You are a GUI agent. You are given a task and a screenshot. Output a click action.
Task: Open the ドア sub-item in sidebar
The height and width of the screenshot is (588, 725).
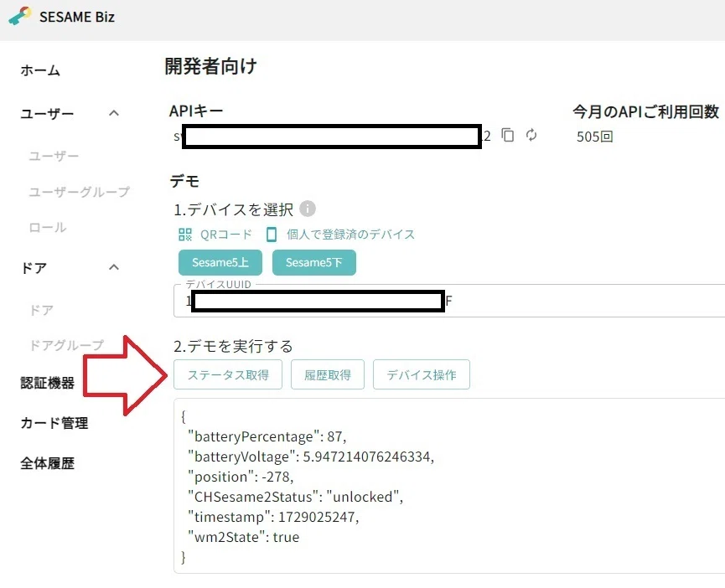tap(42, 310)
